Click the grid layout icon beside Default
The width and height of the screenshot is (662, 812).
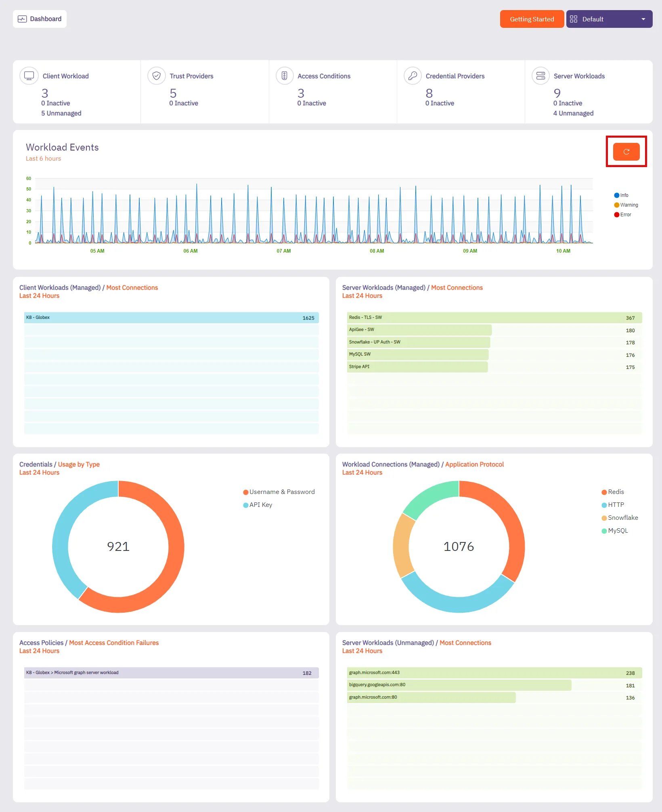point(574,19)
